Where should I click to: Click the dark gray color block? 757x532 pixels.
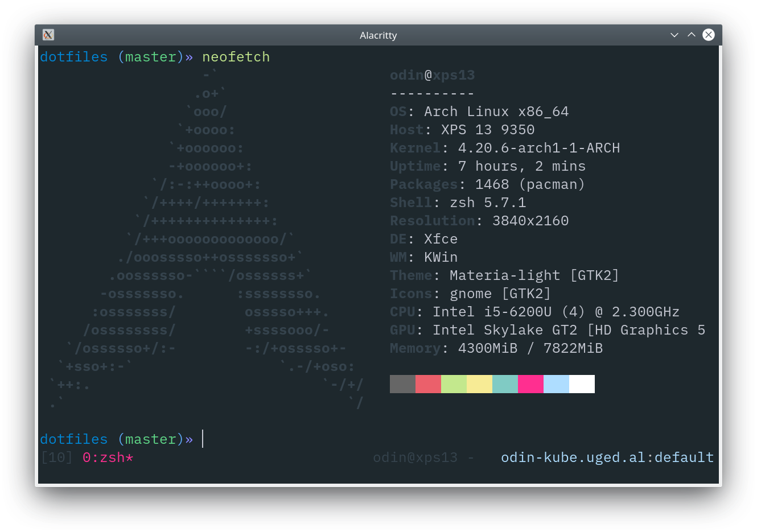pyautogui.click(x=402, y=384)
